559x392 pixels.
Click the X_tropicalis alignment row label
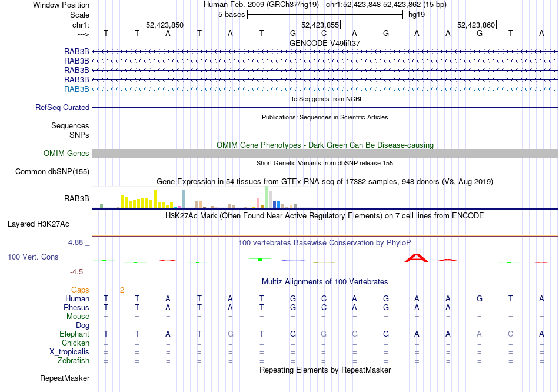[69, 352]
